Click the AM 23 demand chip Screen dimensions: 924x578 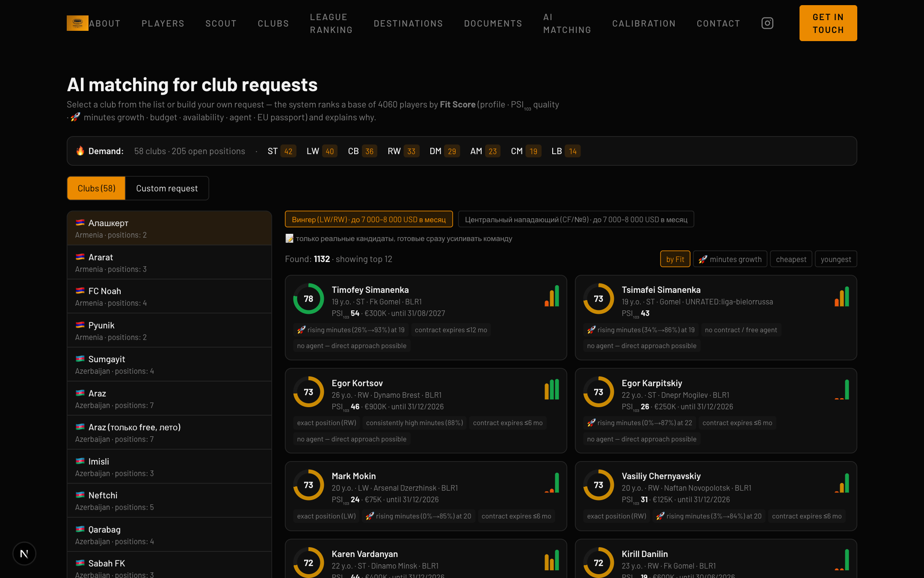click(x=485, y=151)
